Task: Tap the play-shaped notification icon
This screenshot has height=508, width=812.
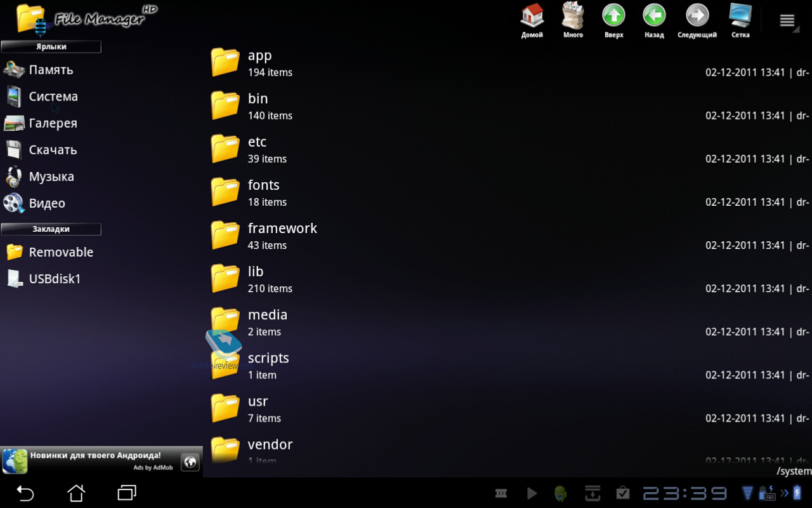Action: 532,493
